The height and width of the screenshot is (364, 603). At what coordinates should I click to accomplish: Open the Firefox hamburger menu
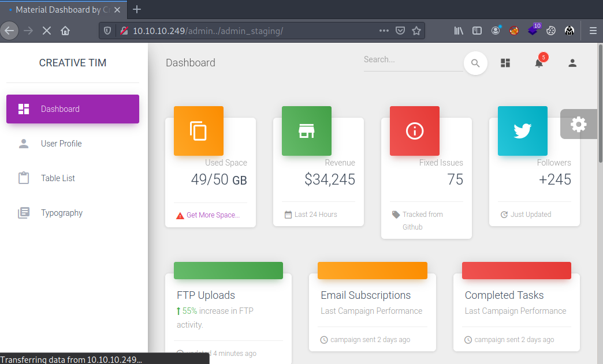[x=593, y=31]
